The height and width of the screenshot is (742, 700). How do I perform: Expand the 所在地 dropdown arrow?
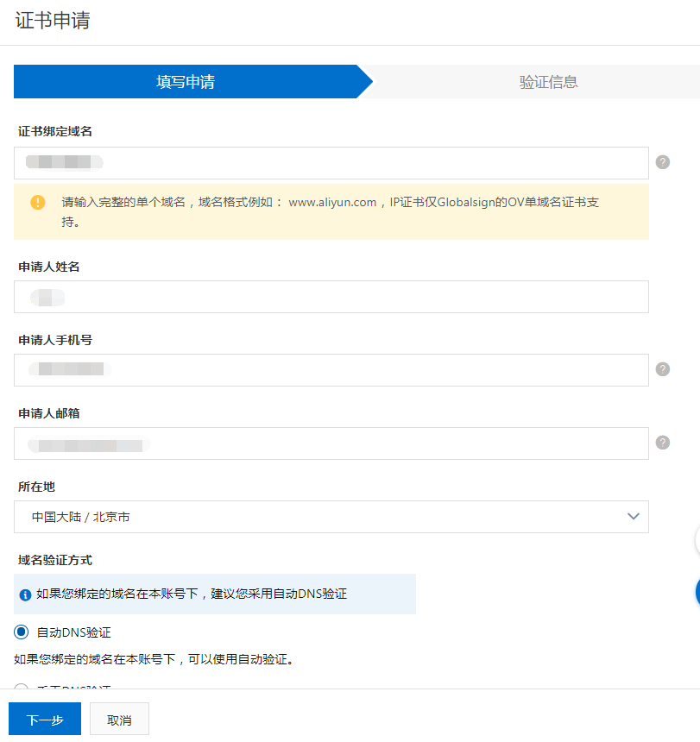(634, 517)
